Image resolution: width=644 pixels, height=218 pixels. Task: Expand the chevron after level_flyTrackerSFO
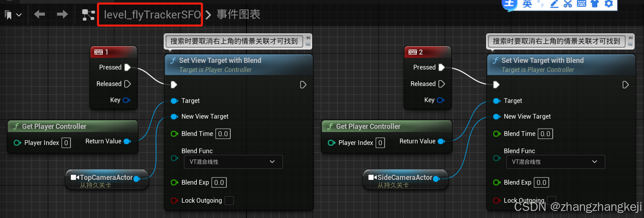208,15
